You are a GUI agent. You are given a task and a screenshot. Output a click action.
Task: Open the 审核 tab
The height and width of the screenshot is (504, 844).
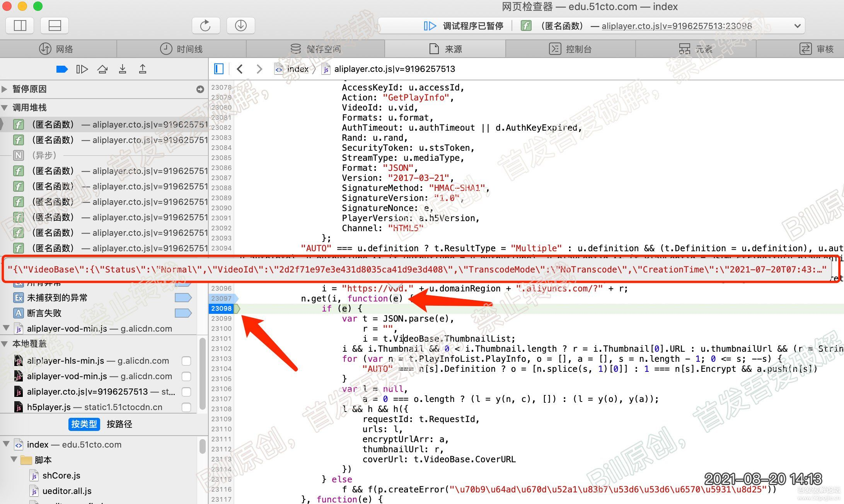(817, 49)
